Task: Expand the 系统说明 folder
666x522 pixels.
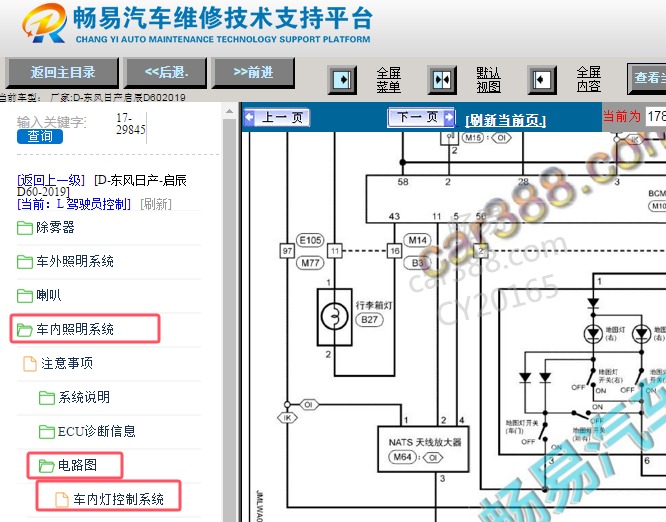Action: click(84, 397)
